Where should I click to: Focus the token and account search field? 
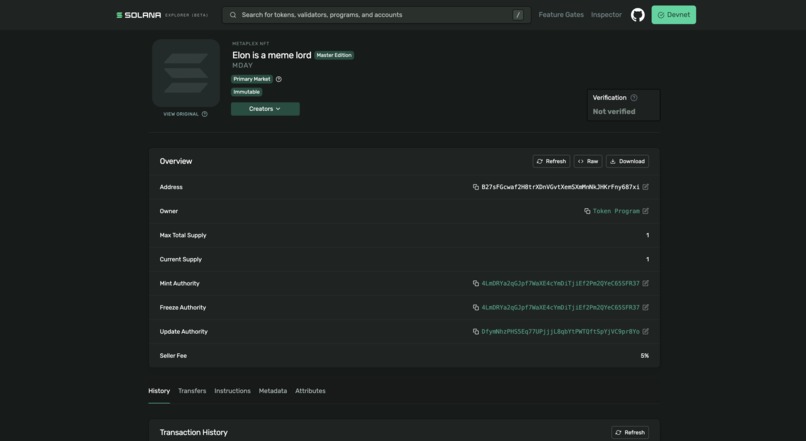coord(376,15)
